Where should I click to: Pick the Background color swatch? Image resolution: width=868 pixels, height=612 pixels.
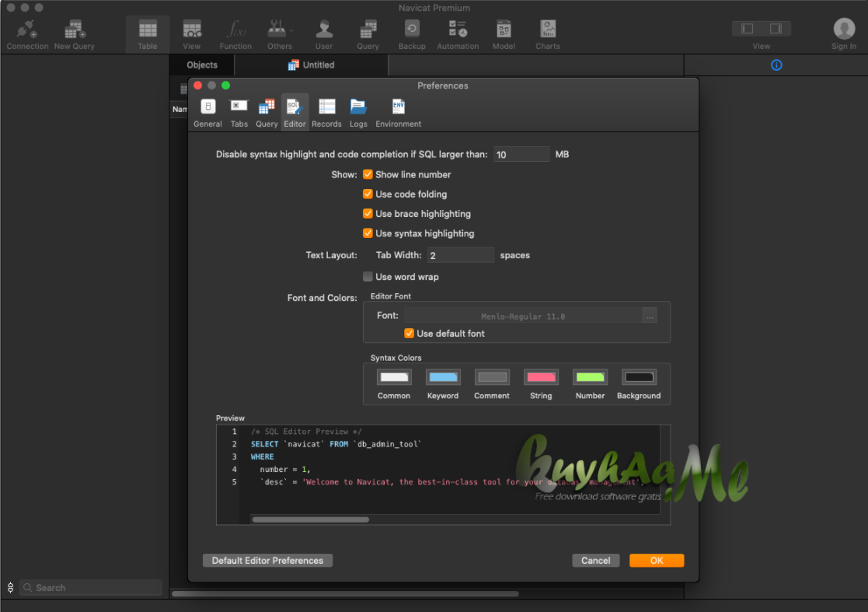[x=639, y=377]
